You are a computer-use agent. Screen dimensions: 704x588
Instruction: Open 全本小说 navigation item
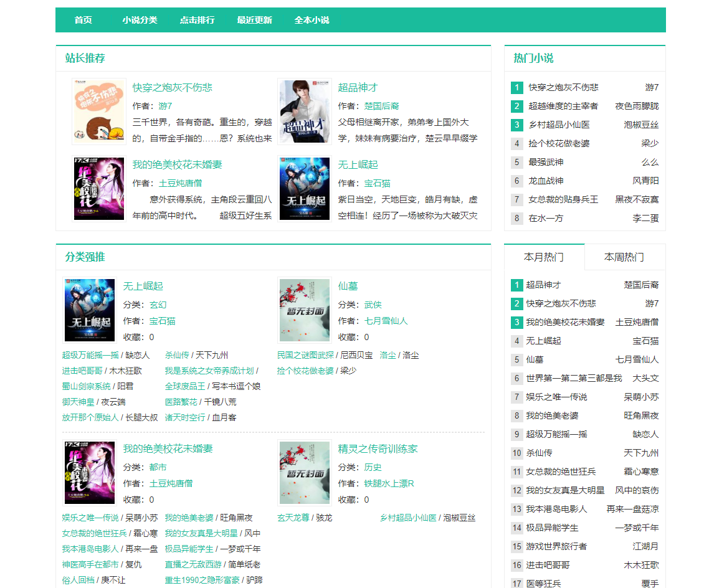(x=312, y=20)
